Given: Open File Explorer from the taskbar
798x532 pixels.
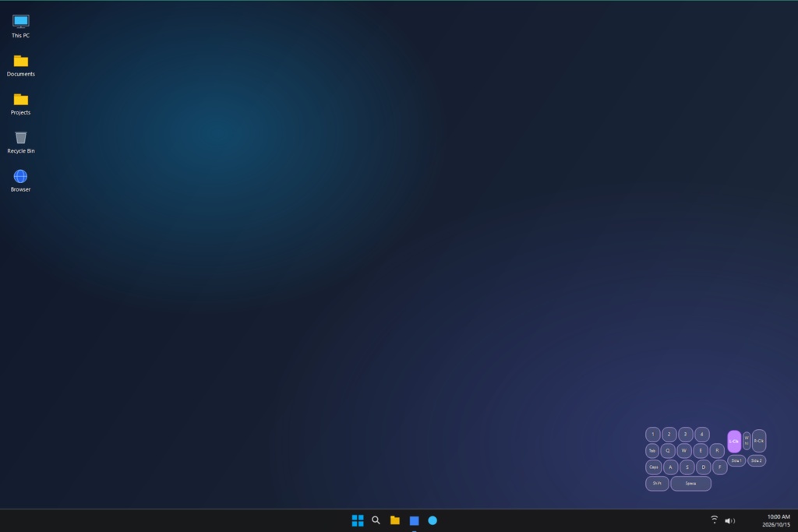Looking at the screenshot, I should pyautogui.click(x=395, y=520).
